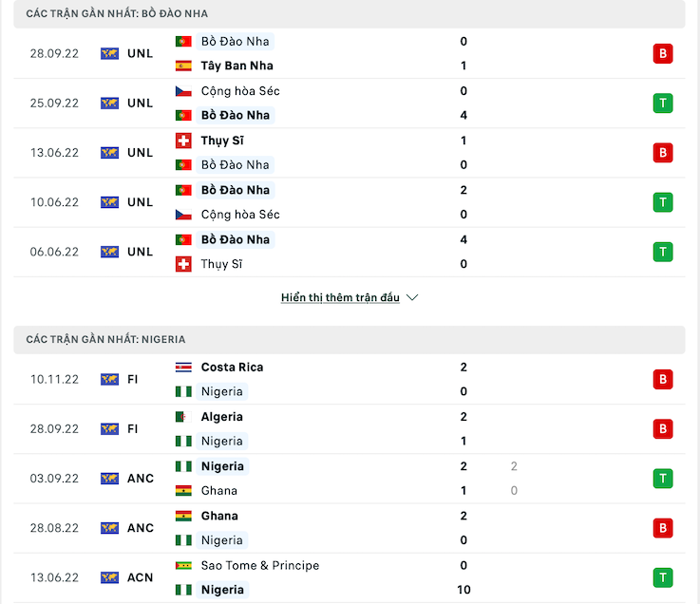Image resolution: width=700 pixels, height=604 pixels.
Task: Click the Spain flag icon next to Tây Ban Nha
Action: click(x=183, y=66)
